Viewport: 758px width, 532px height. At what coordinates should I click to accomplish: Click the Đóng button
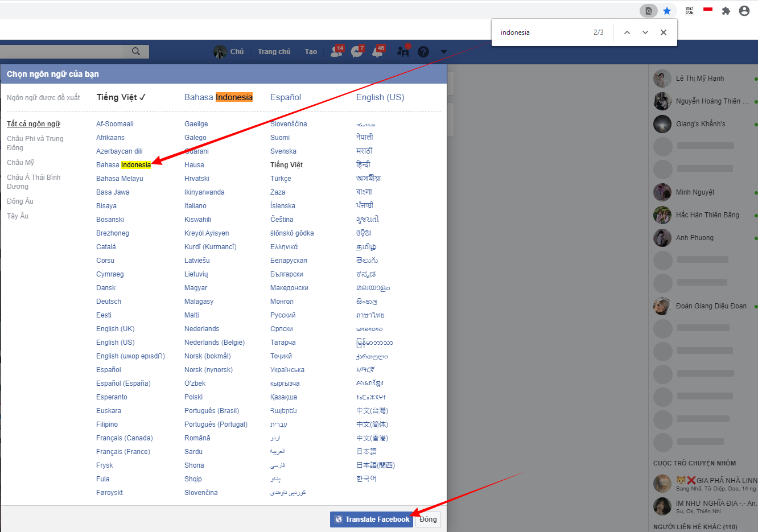pos(428,519)
